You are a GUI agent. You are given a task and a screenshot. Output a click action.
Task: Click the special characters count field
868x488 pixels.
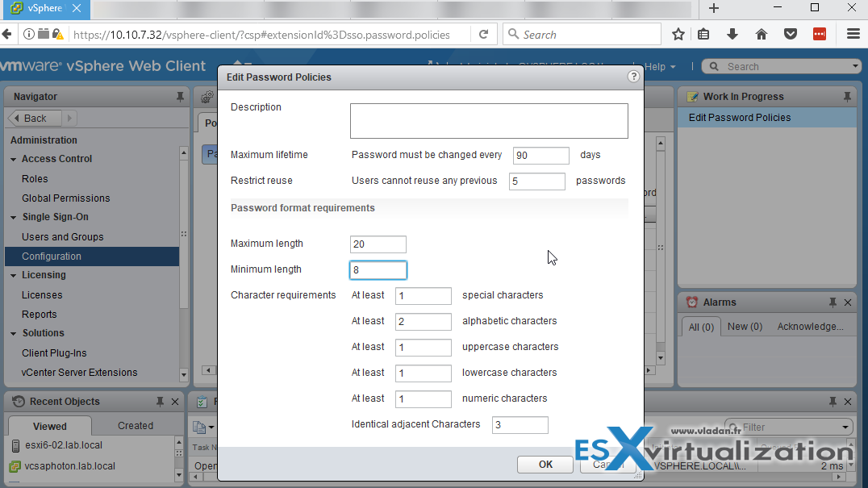click(424, 296)
